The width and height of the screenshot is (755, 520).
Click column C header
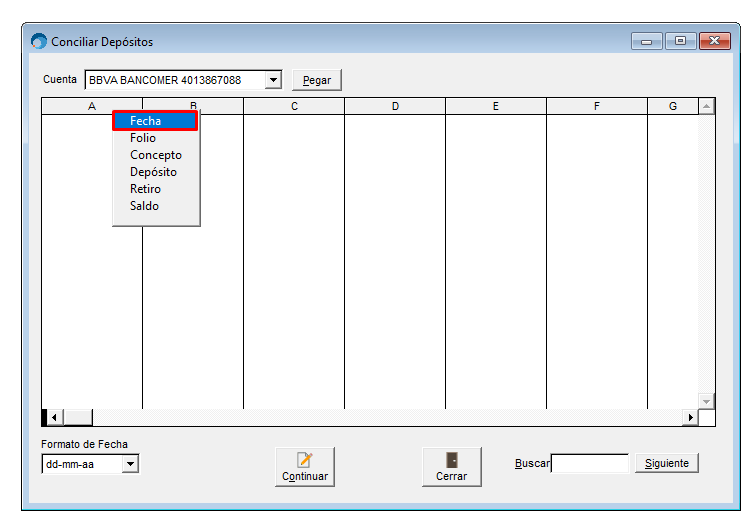coord(294,106)
